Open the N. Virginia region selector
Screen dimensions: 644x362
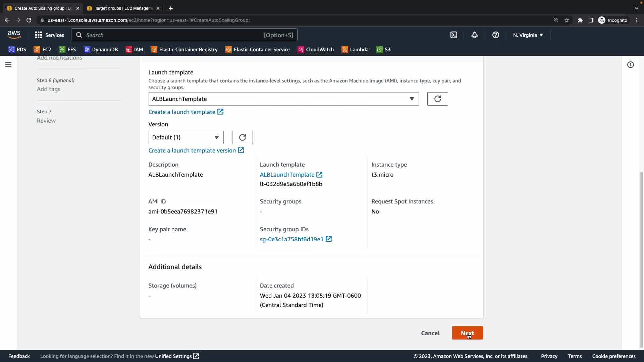[528, 35]
